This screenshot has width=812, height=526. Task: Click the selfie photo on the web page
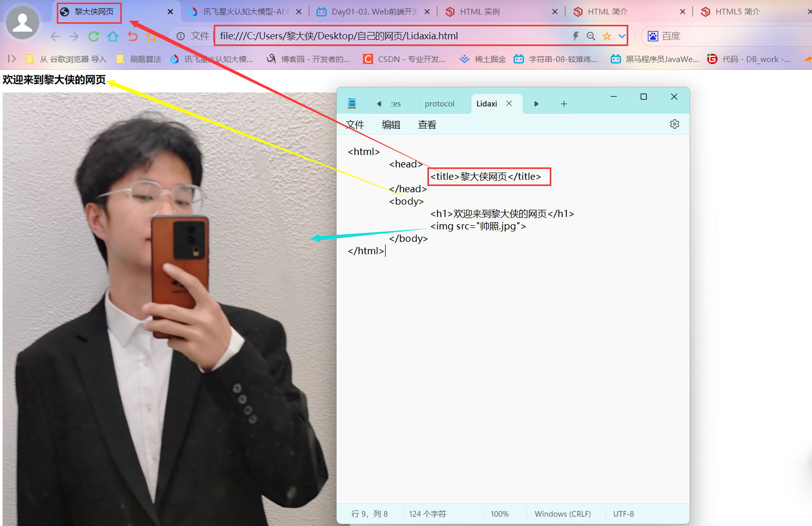169,309
